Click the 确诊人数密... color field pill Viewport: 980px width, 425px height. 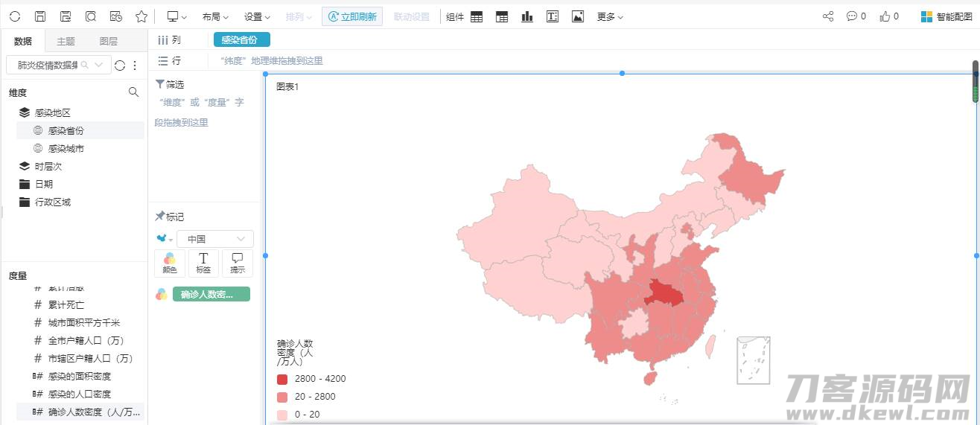[211, 294]
